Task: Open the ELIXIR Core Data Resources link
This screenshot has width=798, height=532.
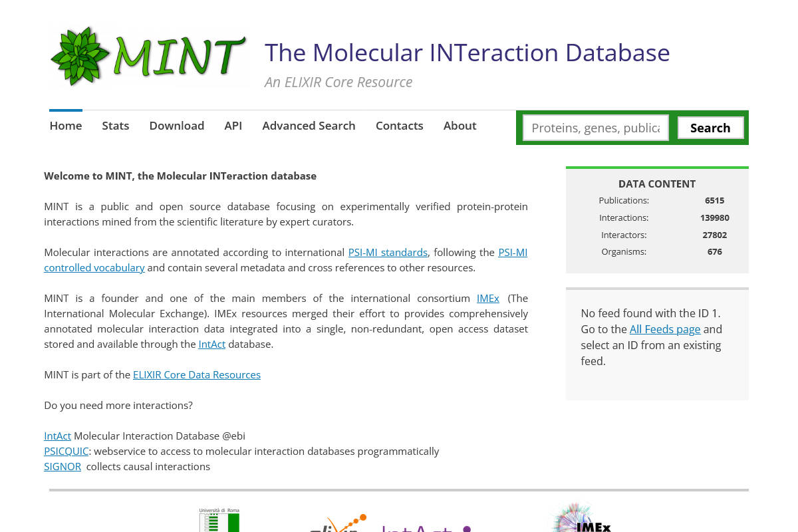Action: point(197,374)
